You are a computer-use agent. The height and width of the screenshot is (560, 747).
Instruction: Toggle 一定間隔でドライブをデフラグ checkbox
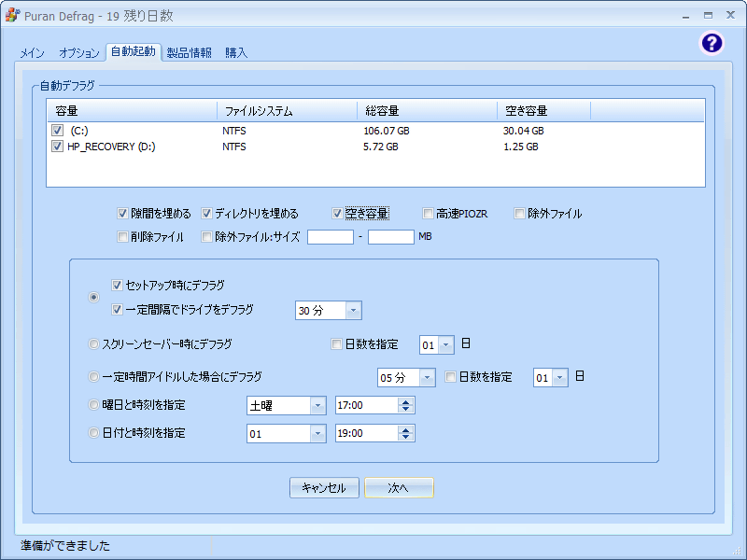[117, 310]
